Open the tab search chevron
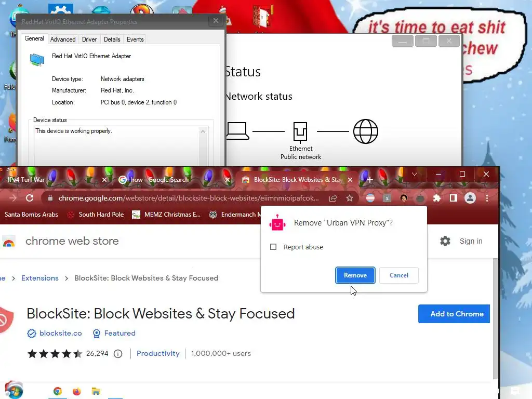Screen dimensions: 532x399 click(x=414, y=174)
